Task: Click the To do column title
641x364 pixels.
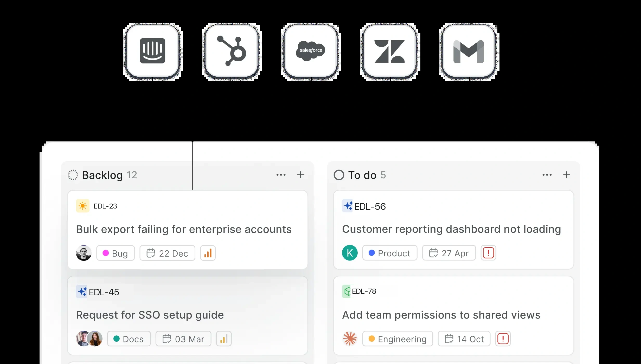Action: pos(362,175)
